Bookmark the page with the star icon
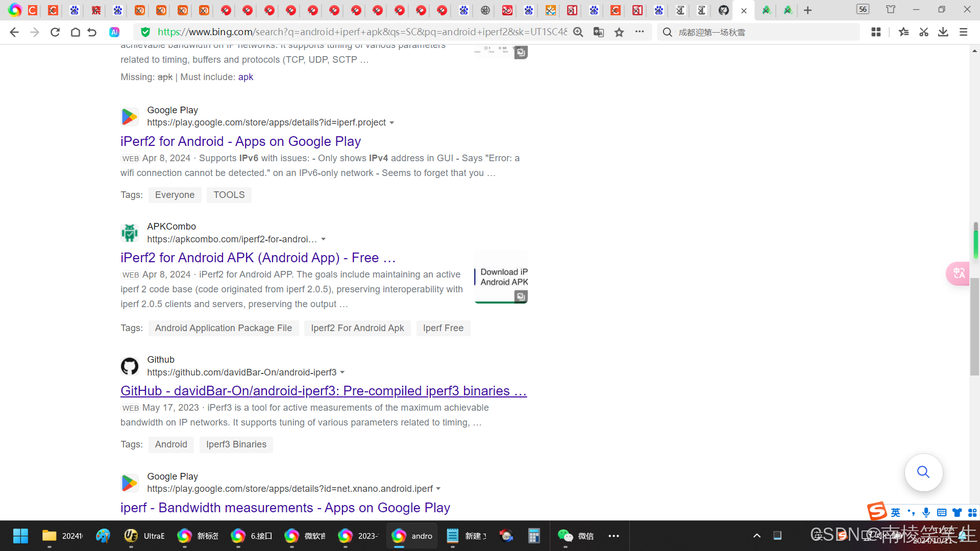This screenshot has width=980, height=551. (x=619, y=32)
